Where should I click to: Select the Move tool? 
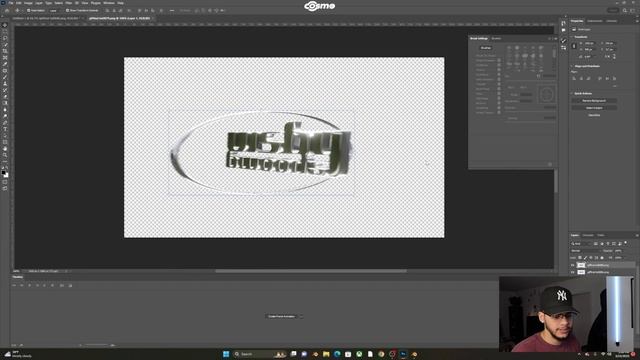point(5,25)
